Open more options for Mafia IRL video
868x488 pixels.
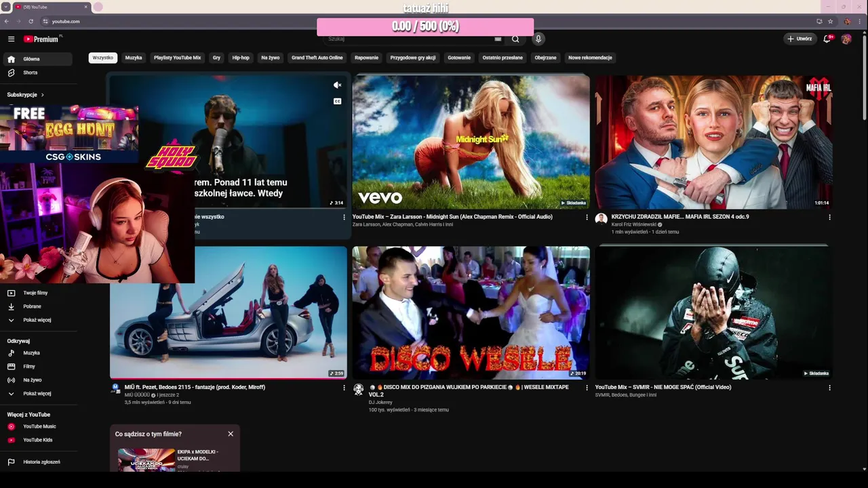click(x=829, y=218)
